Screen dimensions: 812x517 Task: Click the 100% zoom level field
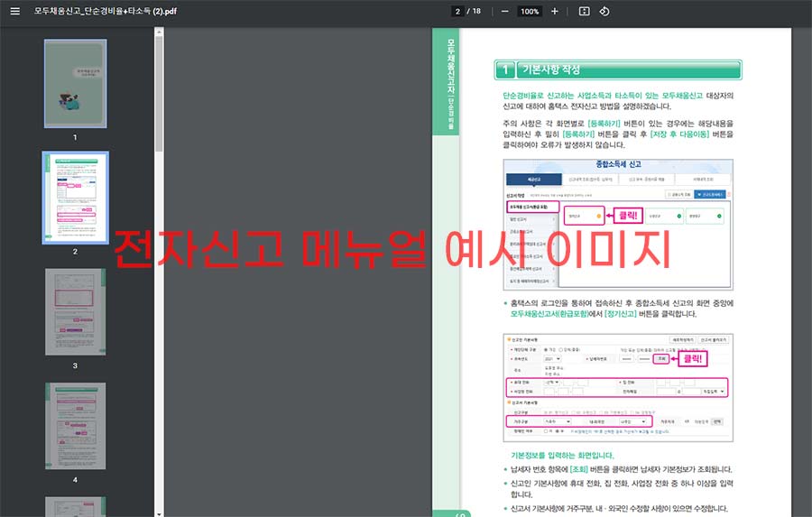[x=530, y=12]
